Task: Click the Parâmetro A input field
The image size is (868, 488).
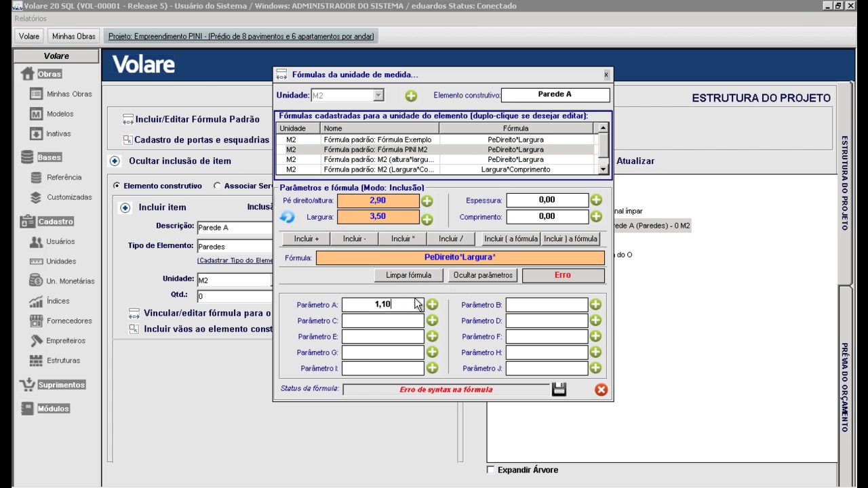Action: click(382, 305)
